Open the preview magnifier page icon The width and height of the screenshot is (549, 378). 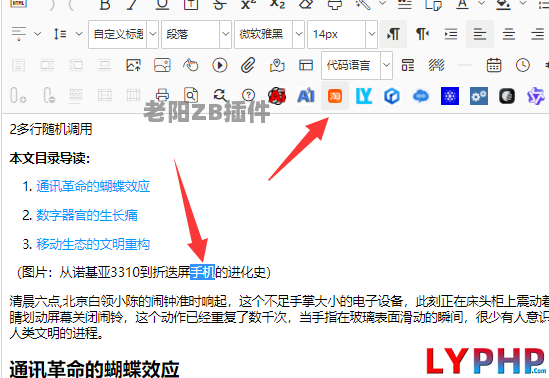pos(191,95)
